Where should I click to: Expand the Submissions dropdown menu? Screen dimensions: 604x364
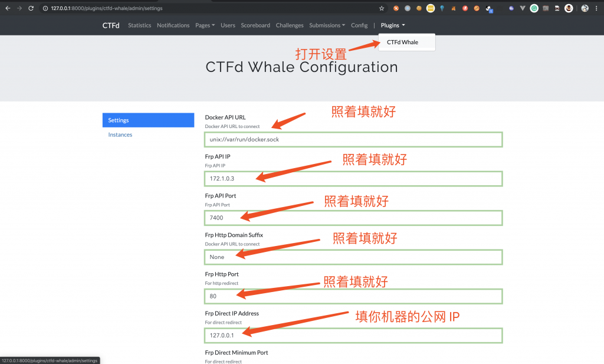pyautogui.click(x=327, y=25)
